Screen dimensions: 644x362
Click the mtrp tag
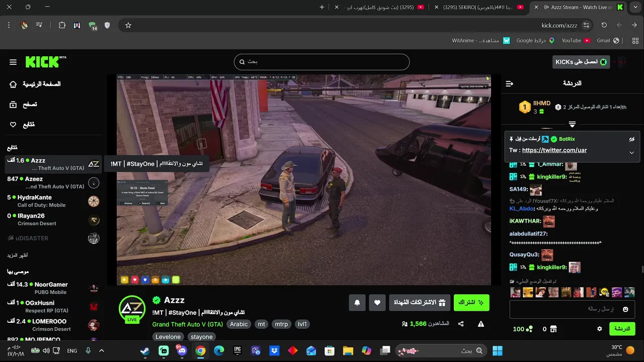click(281, 324)
